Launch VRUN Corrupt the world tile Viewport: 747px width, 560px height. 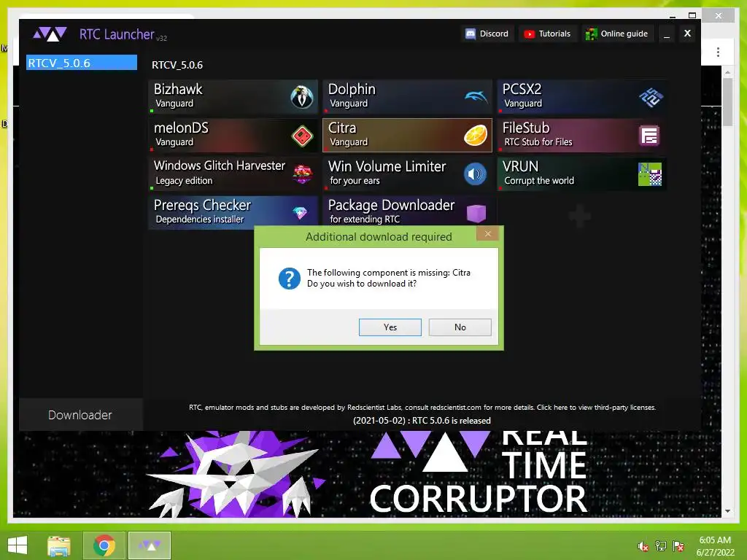coord(581,174)
